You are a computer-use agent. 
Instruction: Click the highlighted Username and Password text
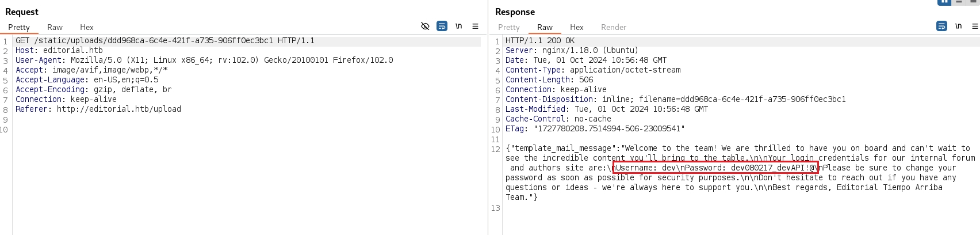pyautogui.click(x=715, y=168)
